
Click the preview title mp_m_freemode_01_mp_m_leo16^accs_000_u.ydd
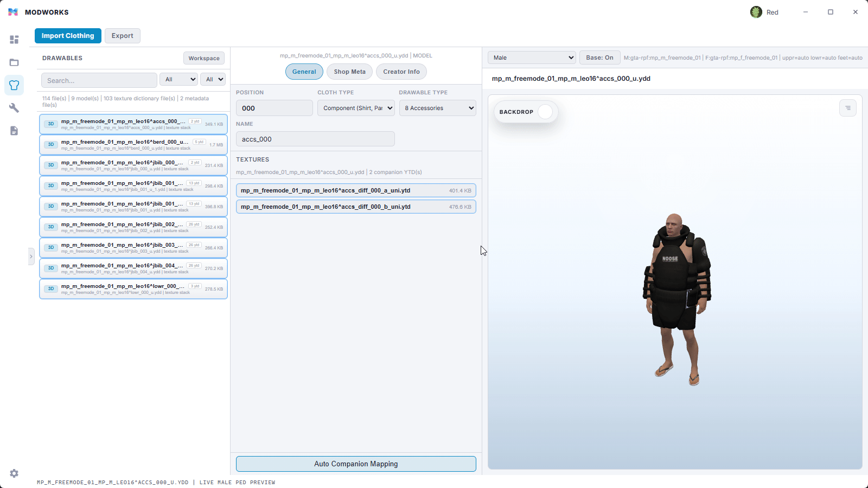pyautogui.click(x=571, y=79)
